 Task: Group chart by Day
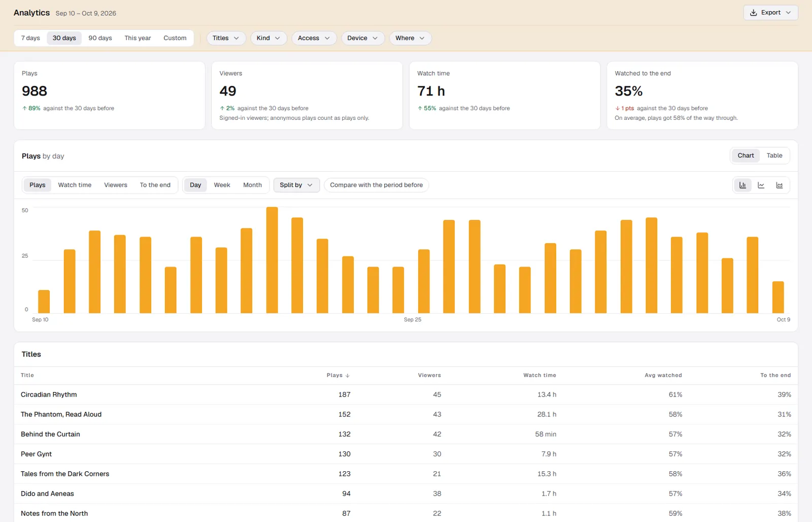tap(195, 185)
